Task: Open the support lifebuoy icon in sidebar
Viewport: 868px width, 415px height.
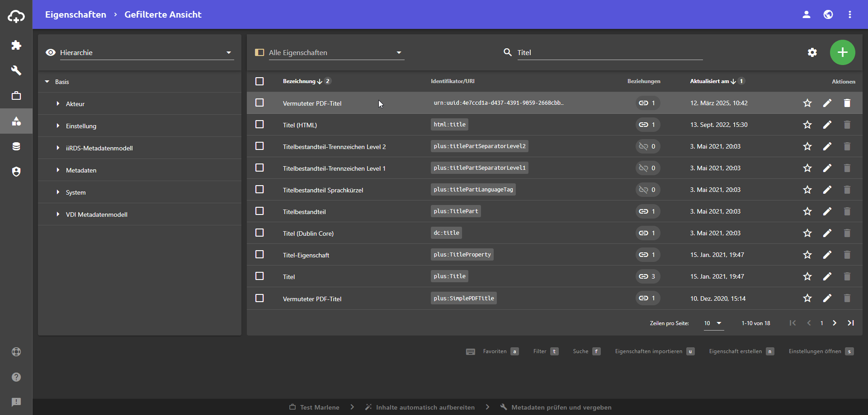Action: pyautogui.click(x=16, y=352)
